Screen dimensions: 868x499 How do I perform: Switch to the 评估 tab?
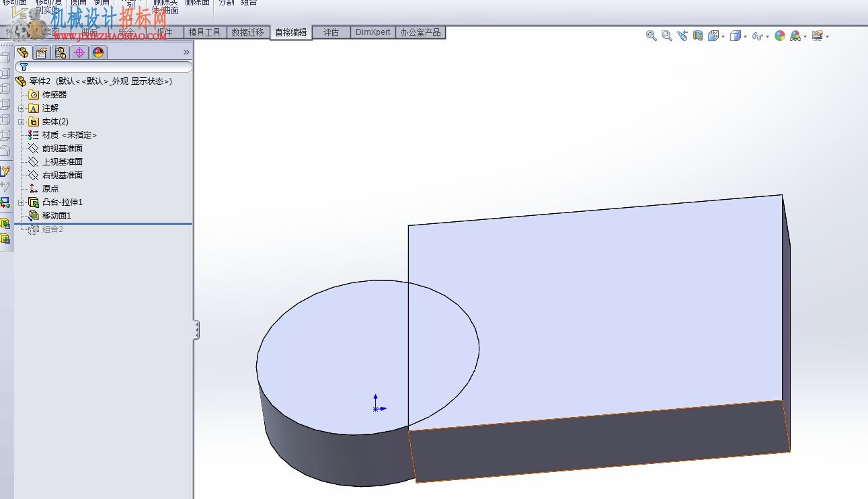(331, 32)
